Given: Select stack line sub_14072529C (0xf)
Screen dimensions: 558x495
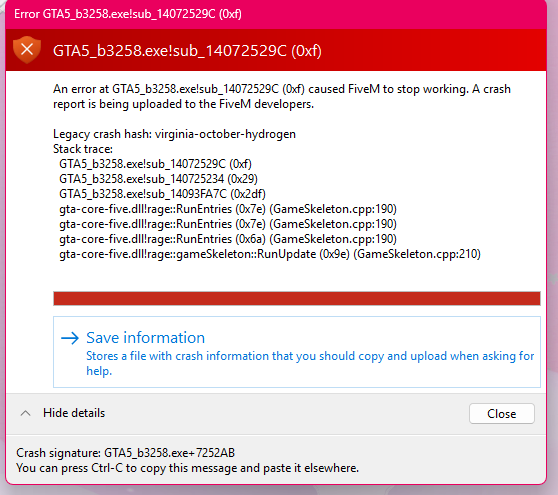Looking at the screenshot, I should pyautogui.click(x=156, y=164).
